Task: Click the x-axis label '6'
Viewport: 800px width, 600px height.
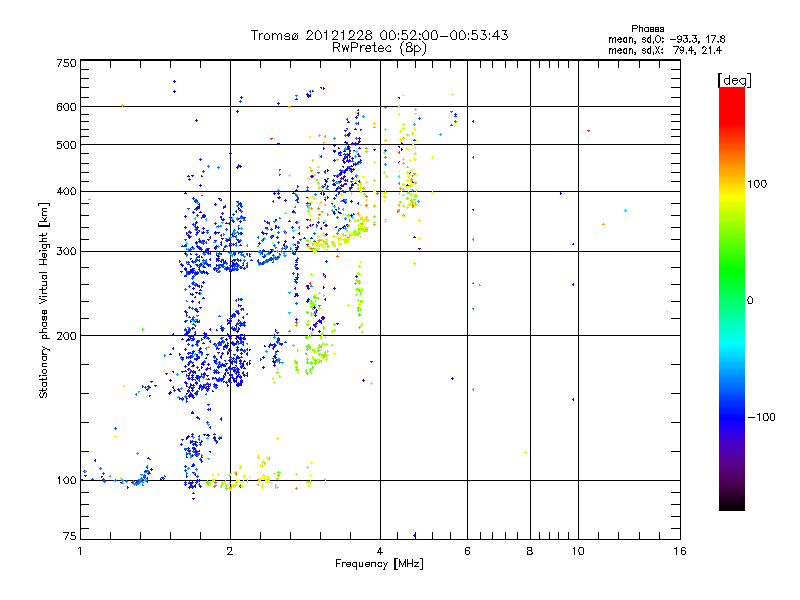Action: 467,551
